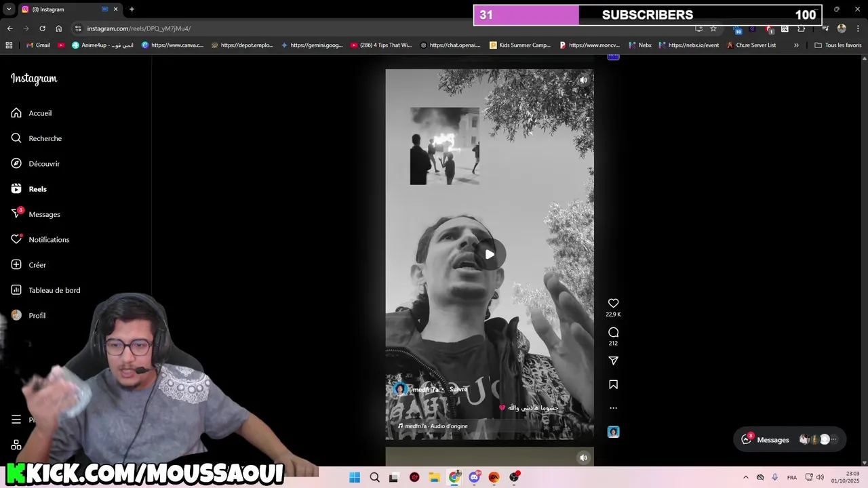Open the Gmail bookmark
868x488 pixels.
[38, 45]
